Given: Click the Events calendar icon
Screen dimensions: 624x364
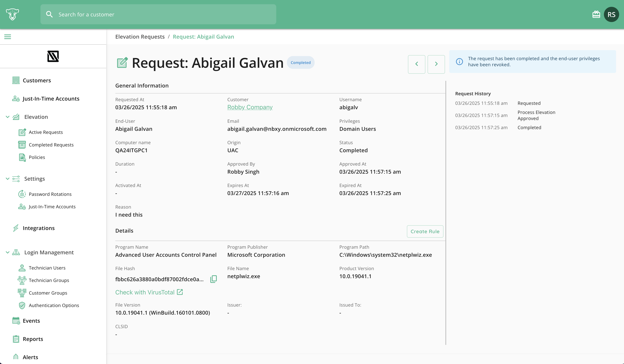Looking at the screenshot, I should pyautogui.click(x=16, y=321).
